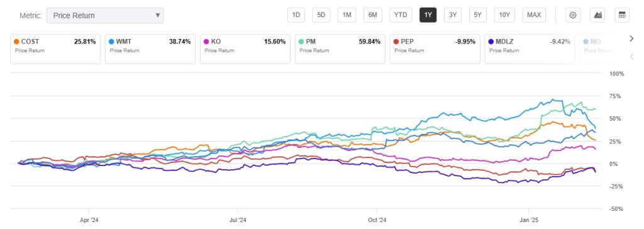Open the data table view icon
Screen dimensions: 644x229
[x=622, y=15]
